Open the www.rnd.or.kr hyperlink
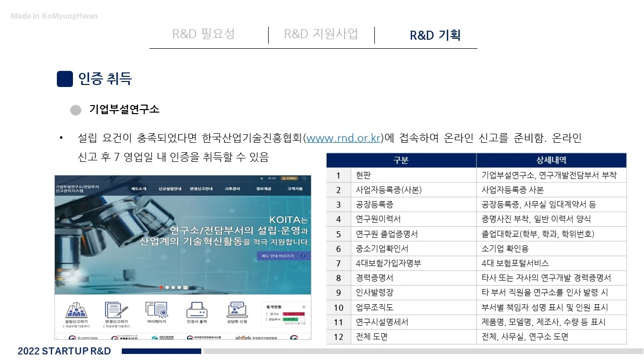This screenshot has width=644, height=362. coord(345,138)
